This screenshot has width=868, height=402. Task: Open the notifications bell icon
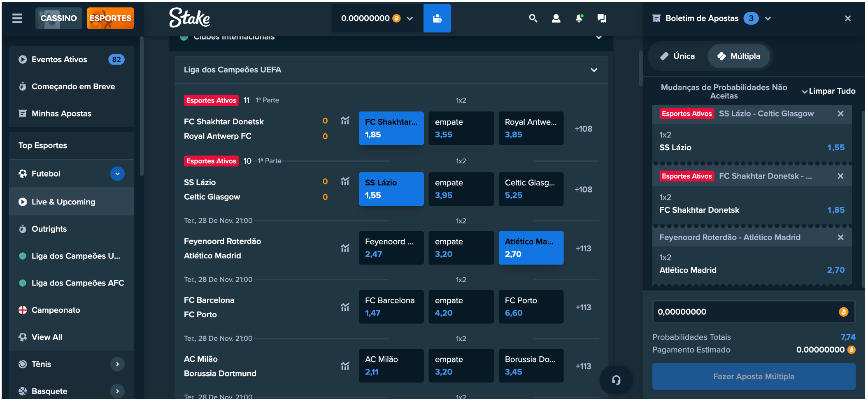(579, 18)
